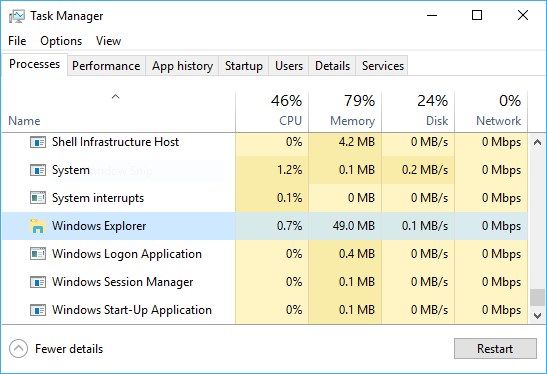
Task: Toggle sort arrow above the Name column
Action: pyautogui.click(x=115, y=97)
